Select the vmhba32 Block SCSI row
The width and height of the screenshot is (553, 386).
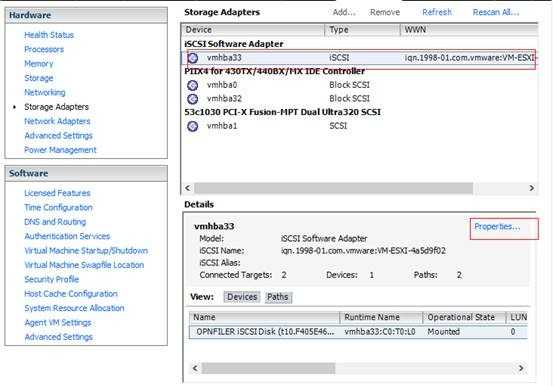click(x=360, y=99)
